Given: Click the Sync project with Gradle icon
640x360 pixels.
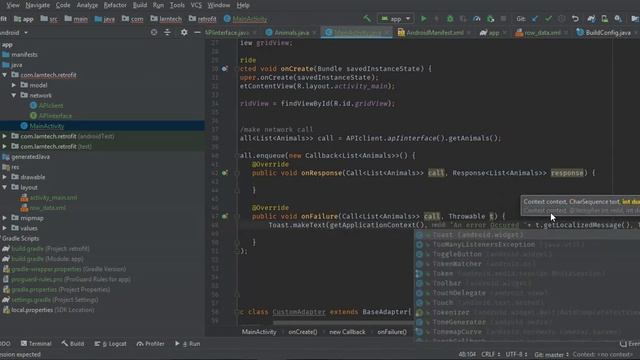Looking at the screenshot, I should pyautogui.click(x=591, y=19).
